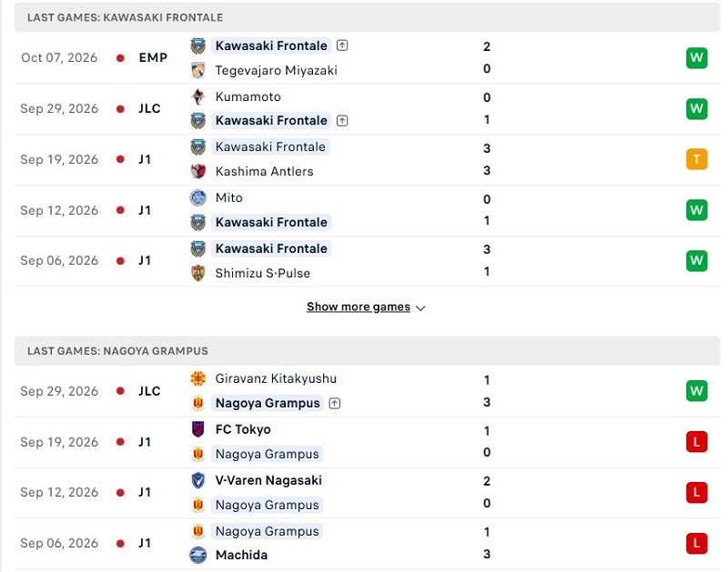Click the Kashima Antlers crest icon
This screenshot has width=728, height=572.
click(x=198, y=171)
